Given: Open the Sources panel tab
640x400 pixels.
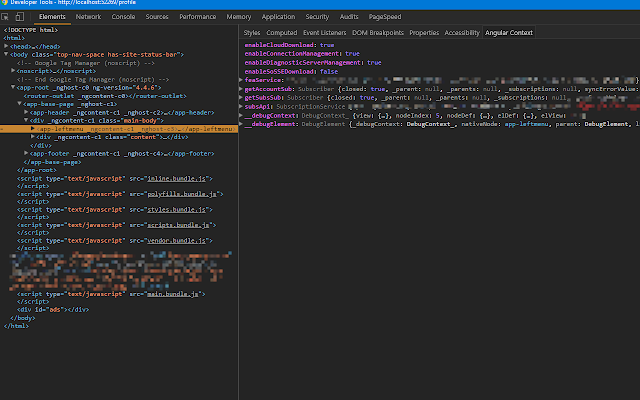Looking at the screenshot, I should click(x=157, y=17).
